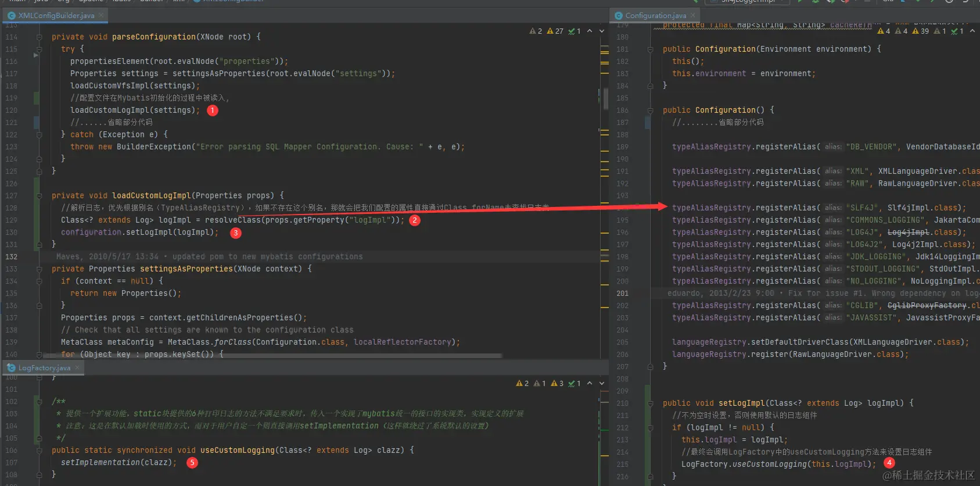This screenshot has width=980, height=486.
Task: Go to previous highlighted problem in Configuration.java
Action: (x=972, y=31)
